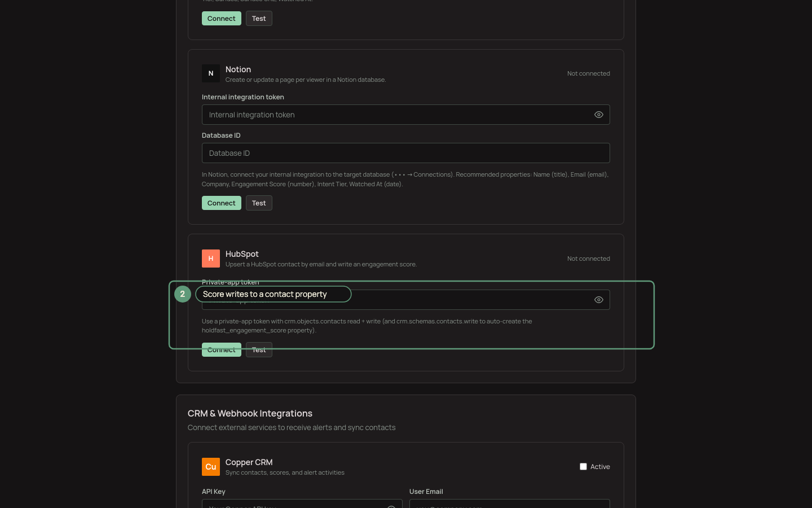Enable the Copper CRM Active checkbox
812x508 pixels.
pyautogui.click(x=583, y=467)
